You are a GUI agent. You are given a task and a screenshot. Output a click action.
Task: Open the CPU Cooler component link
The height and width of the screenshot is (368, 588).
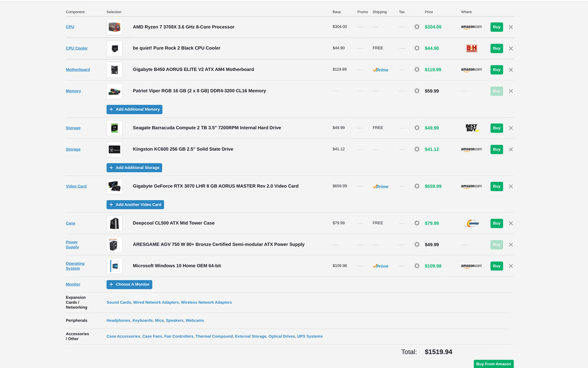(x=77, y=48)
